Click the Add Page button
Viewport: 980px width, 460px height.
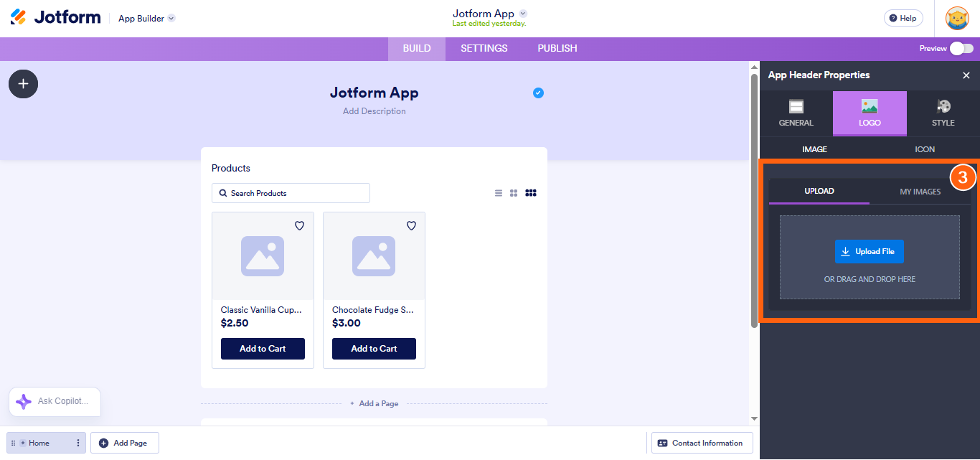coord(125,443)
